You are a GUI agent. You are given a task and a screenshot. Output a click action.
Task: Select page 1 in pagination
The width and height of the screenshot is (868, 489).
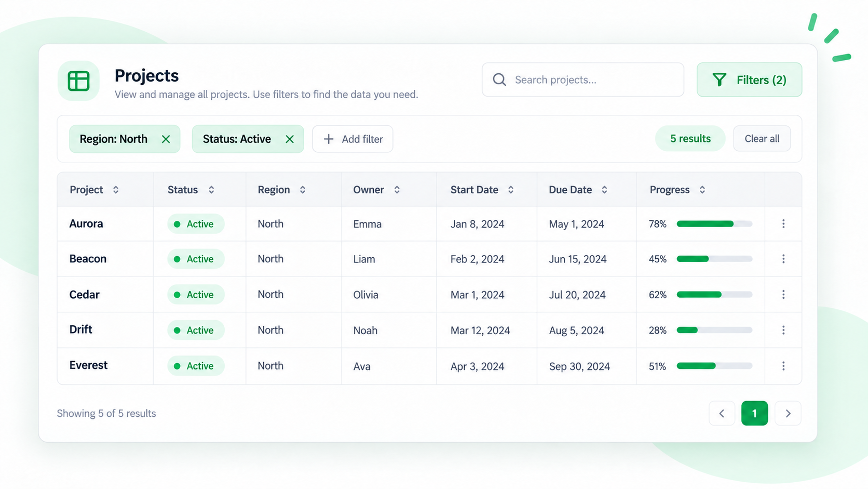click(x=754, y=414)
